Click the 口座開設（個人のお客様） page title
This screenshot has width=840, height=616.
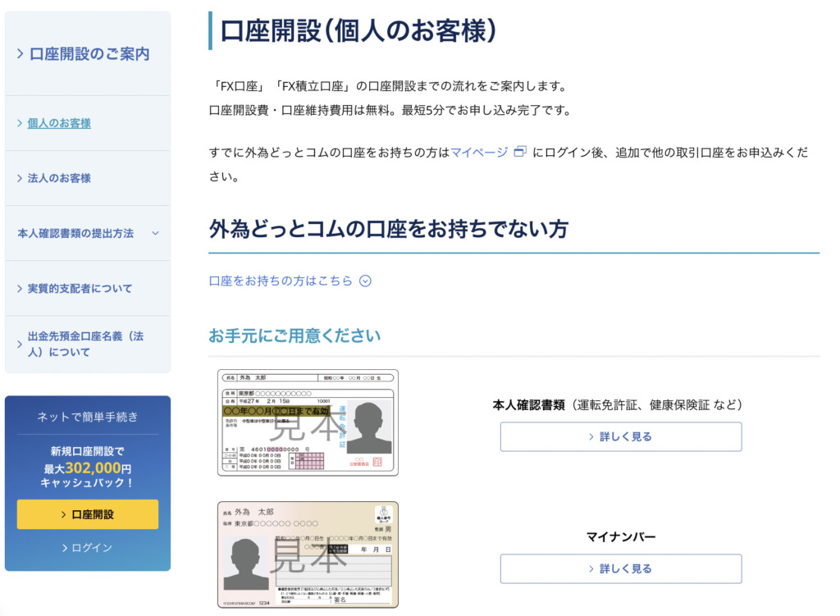tap(358, 31)
